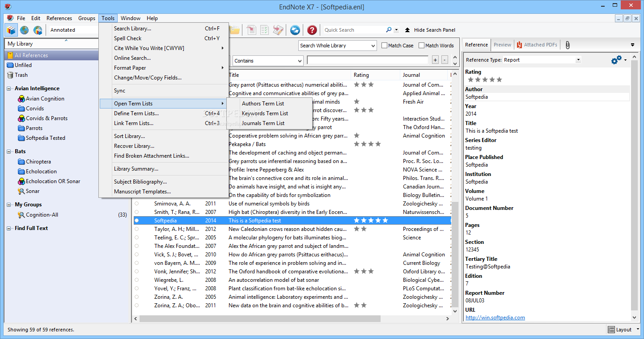Image resolution: width=644 pixels, height=339 pixels.
Task: Open the References menu
Action: tap(59, 18)
